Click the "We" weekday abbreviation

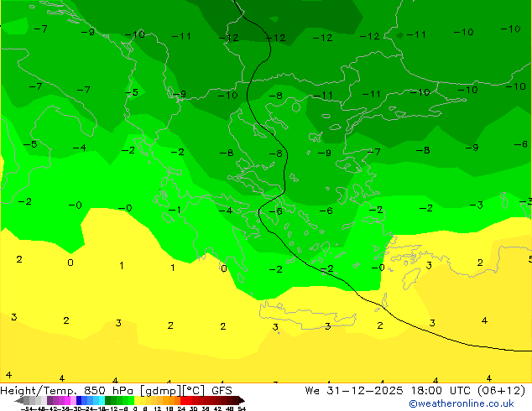[x=312, y=391]
